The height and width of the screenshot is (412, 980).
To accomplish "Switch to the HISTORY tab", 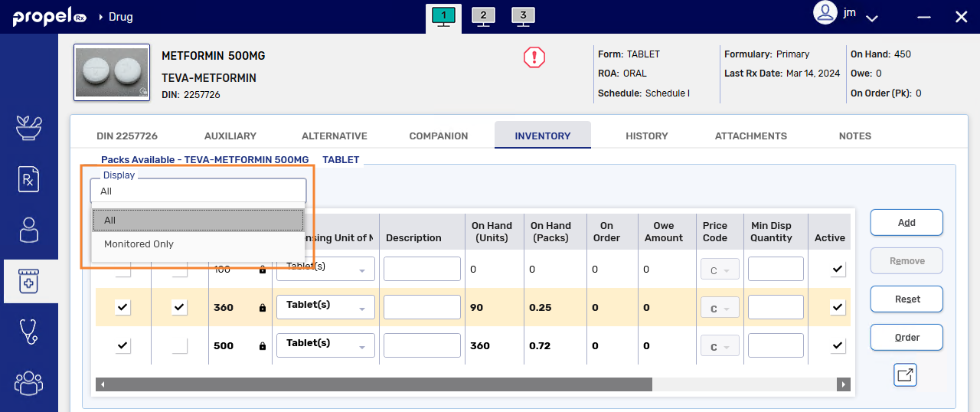I will (x=647, y=136).
